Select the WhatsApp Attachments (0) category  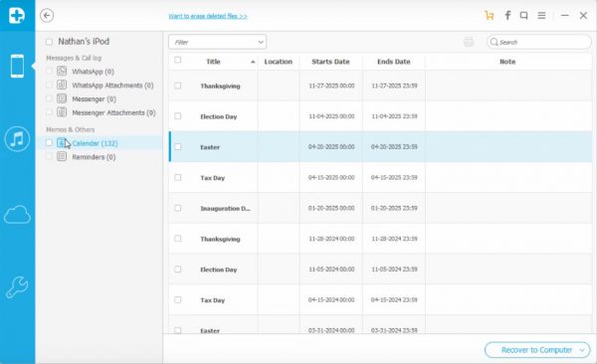(x=112, y=86)
